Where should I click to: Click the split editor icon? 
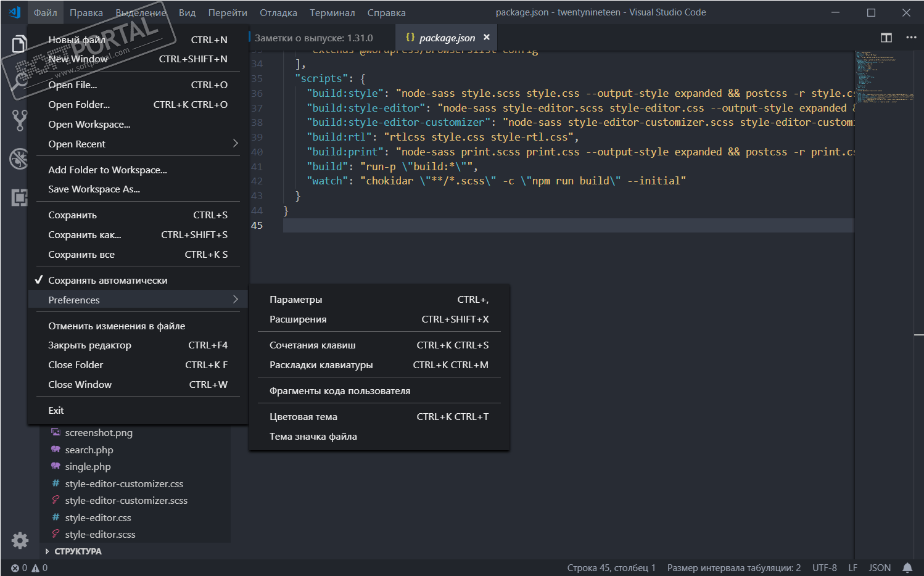pyautogui.click(x=886, y=38)
